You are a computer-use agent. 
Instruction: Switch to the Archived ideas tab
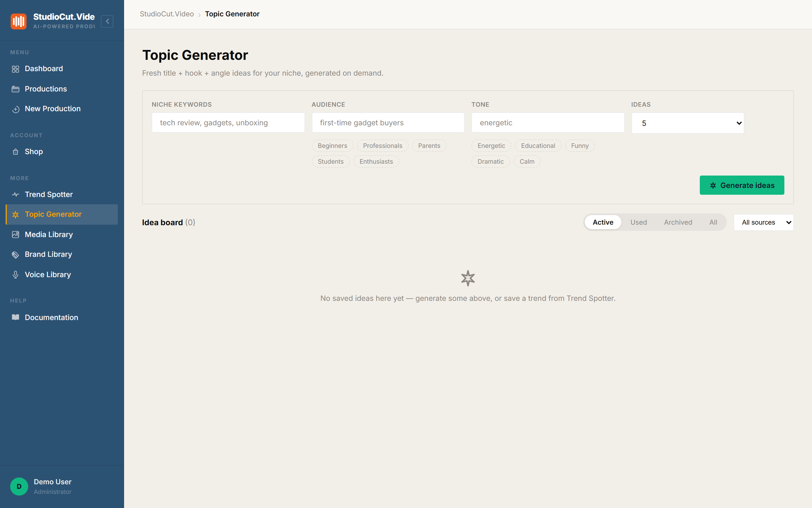pos(678,222)
